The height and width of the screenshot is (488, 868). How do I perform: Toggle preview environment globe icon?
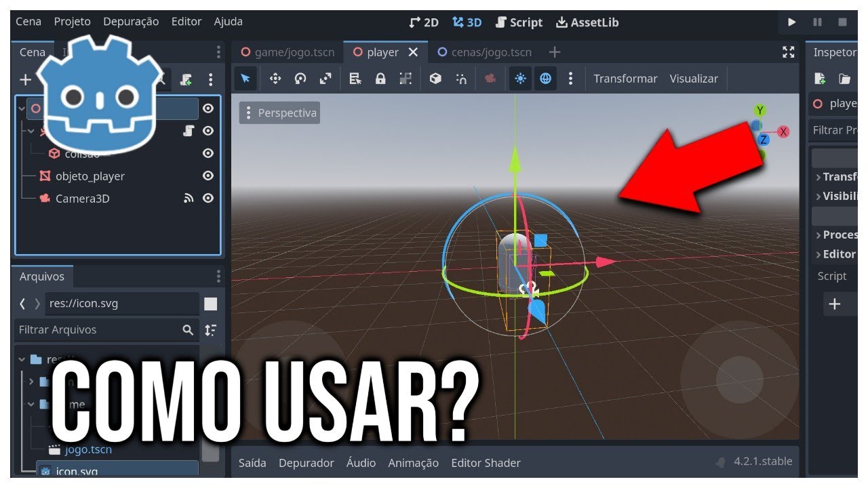(x=545, y=79)
